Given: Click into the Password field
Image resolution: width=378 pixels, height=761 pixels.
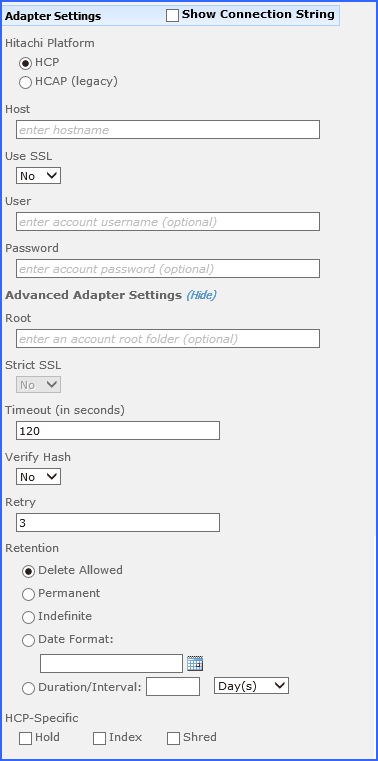Looking at the screenshot, I should pos(168,268).
